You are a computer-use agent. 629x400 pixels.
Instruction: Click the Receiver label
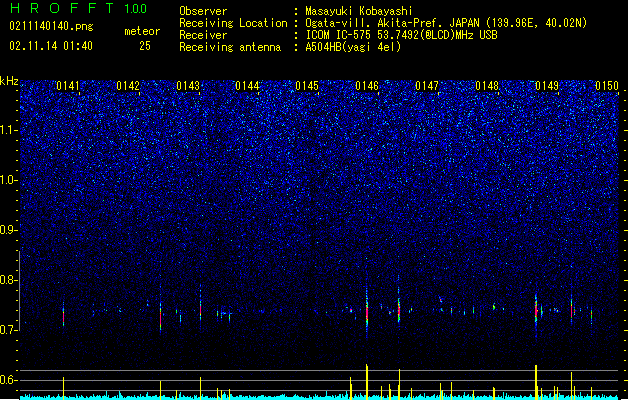tap(203, 35)
